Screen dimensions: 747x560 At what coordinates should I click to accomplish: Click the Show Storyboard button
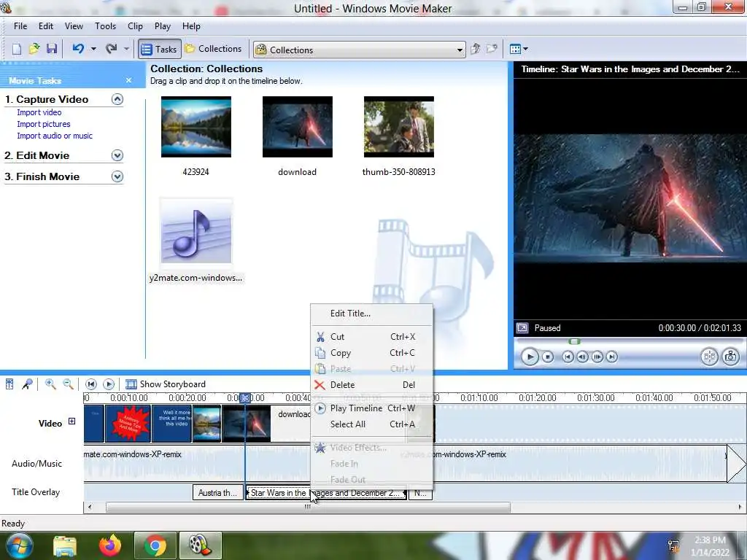(x=166, y=384)
